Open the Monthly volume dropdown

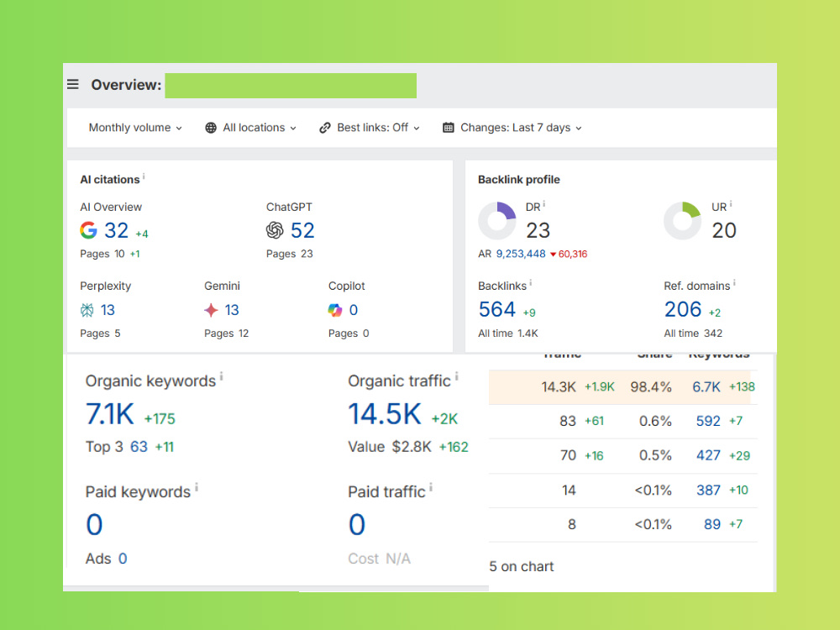[x=135, y=128]
